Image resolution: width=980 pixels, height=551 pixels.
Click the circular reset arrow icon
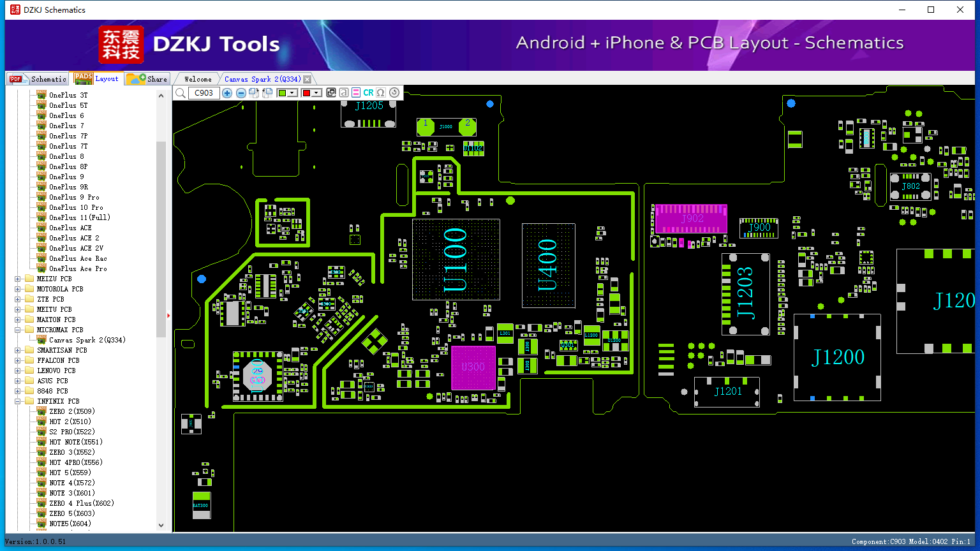[x=394, y=93]
